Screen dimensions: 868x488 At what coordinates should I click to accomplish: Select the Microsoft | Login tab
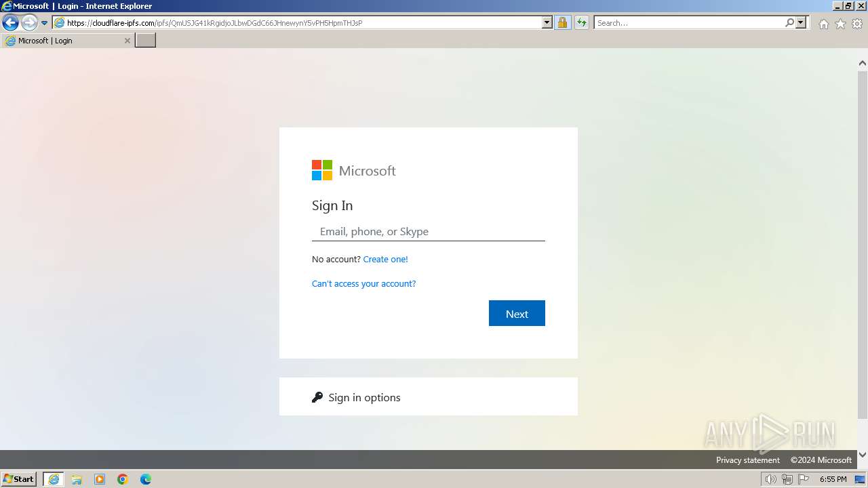coord(67,41)
